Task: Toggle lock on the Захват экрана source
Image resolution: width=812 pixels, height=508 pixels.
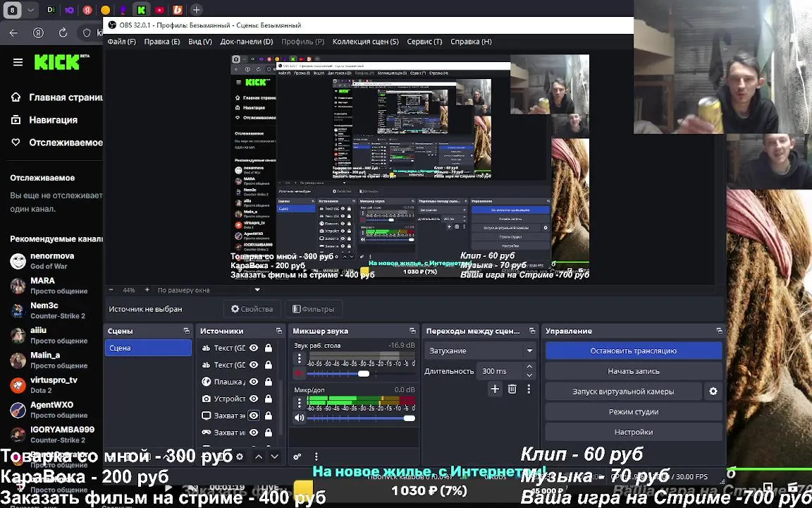Action: (x=269, y=415)
